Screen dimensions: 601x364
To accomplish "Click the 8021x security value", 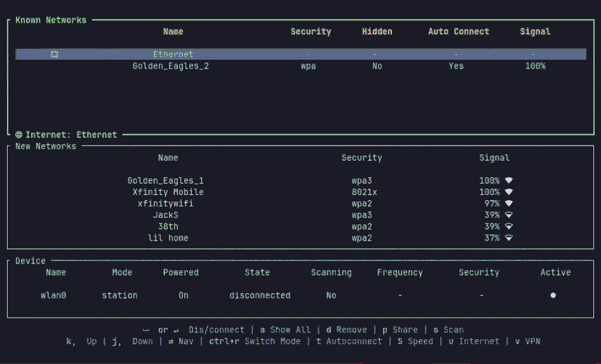I will 365,192.
